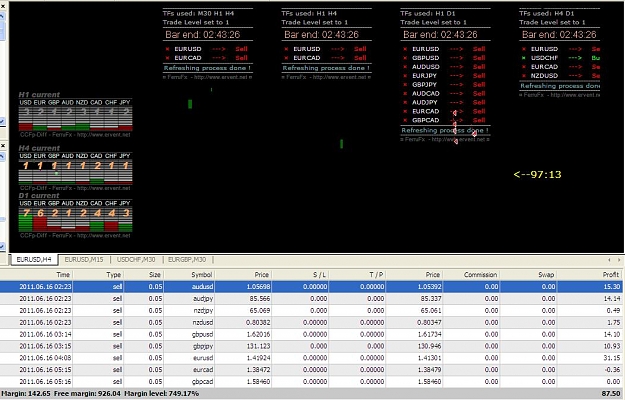The width and height of the screenshot is (625, 400).
Task: Click the right chart-tab scroll arrow
Action: [619, 260]
